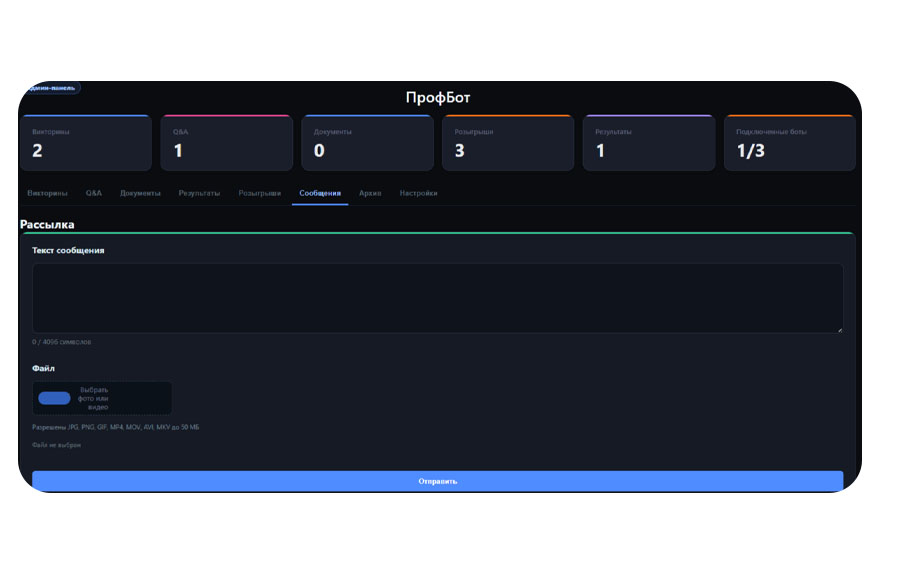The width and height of the screenshot is (900, 563).
Task: Open the Q&A stat card showing 1
Action: coord(227,143)
